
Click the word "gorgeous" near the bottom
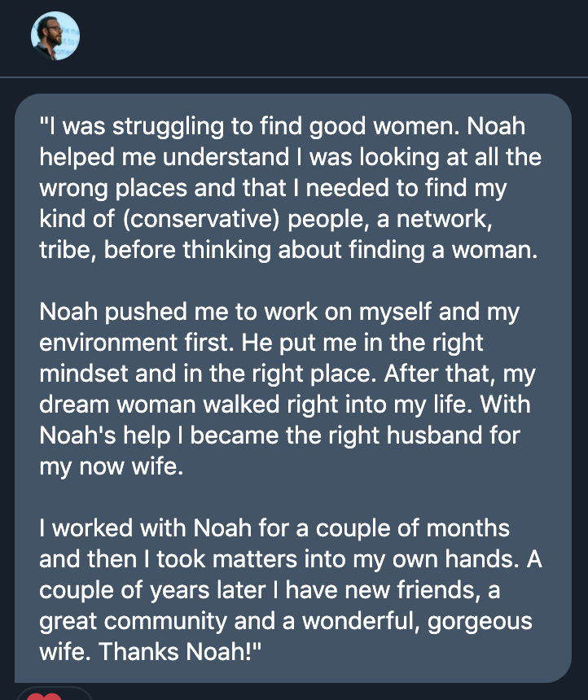click(x=480, y=623)
